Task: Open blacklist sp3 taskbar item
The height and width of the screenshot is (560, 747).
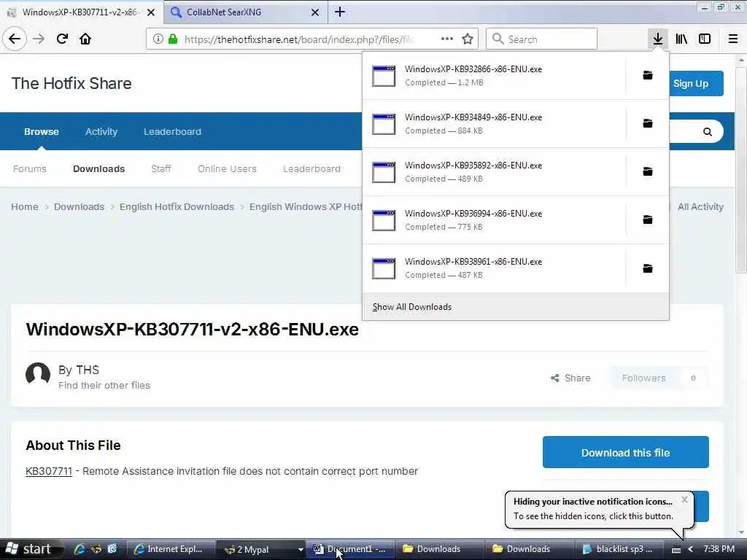Action: click(x=618, y=549)
